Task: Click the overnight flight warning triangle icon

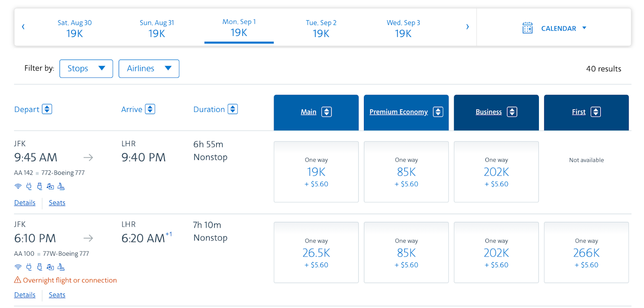Action: 18,280
